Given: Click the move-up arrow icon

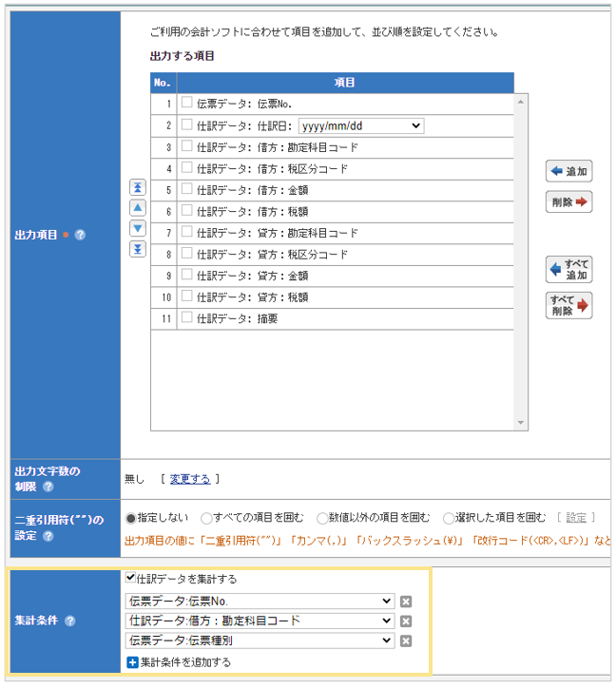Looking at the screenshot, I should 137,207.
